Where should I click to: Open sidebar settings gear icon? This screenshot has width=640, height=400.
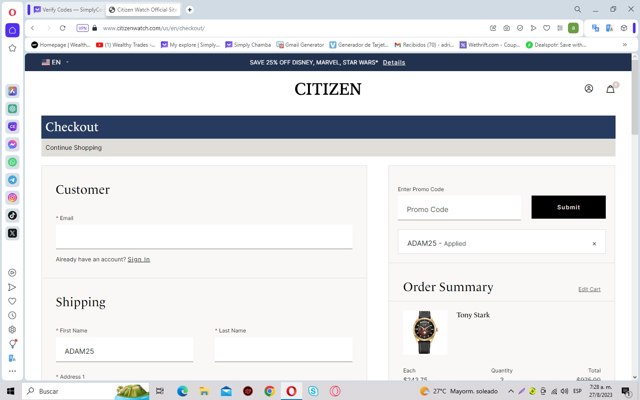coord(12,329)
